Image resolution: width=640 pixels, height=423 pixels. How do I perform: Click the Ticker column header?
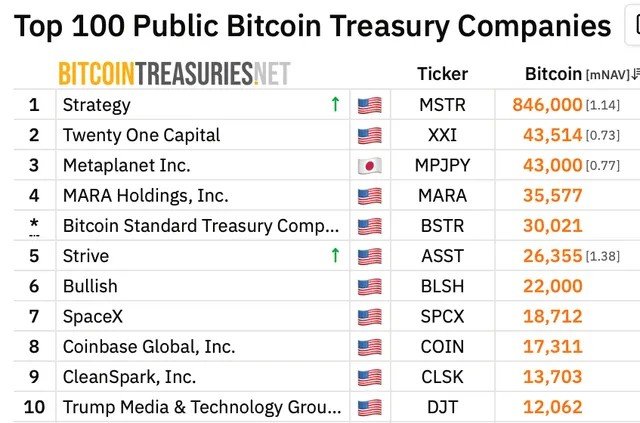442,74
